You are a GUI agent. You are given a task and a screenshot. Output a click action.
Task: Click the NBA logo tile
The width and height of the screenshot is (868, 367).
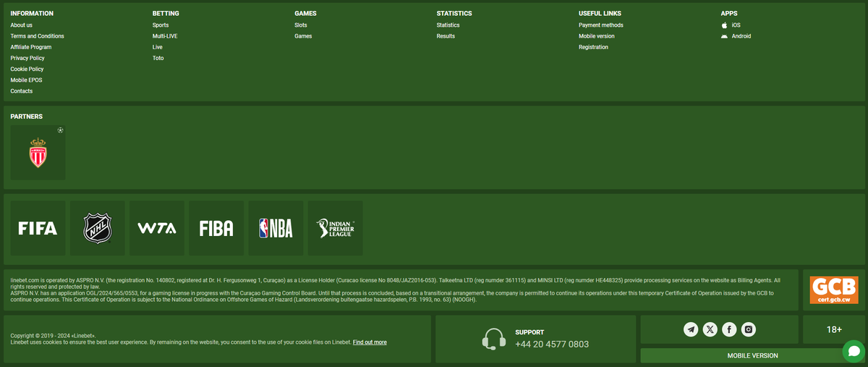point(276,229)
